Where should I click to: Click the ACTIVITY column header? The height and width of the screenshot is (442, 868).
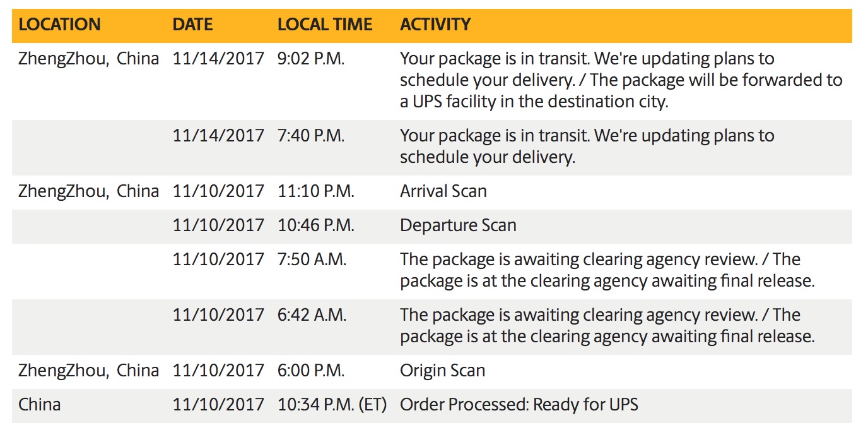click(x=435, y=25)
